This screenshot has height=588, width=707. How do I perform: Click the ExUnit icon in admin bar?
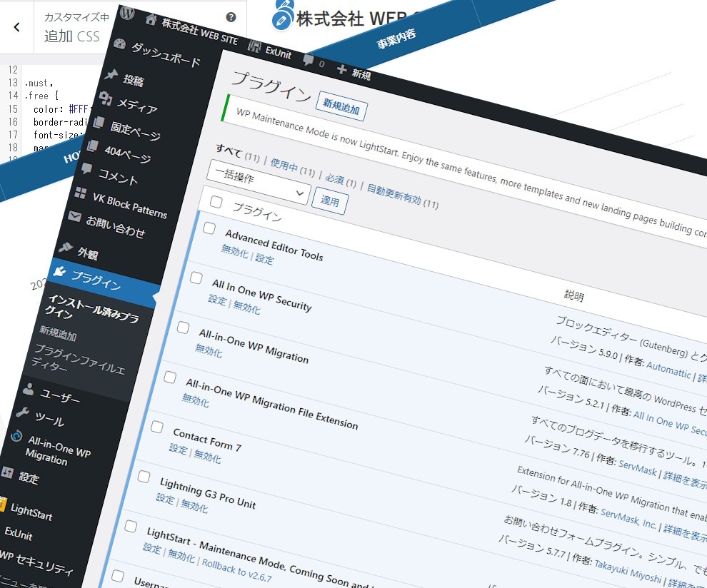(x=255, y=46)
